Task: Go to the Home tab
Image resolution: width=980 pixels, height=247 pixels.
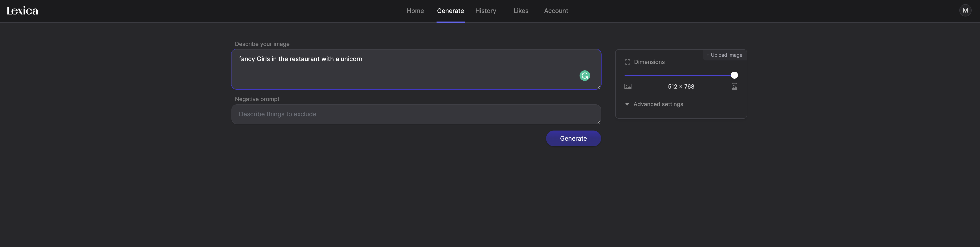Action: tap(415, 11)
